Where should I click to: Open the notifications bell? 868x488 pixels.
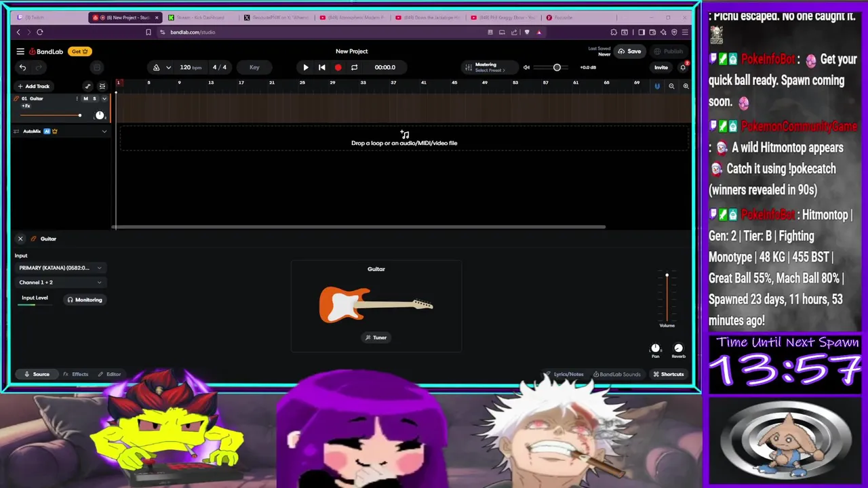683,67
